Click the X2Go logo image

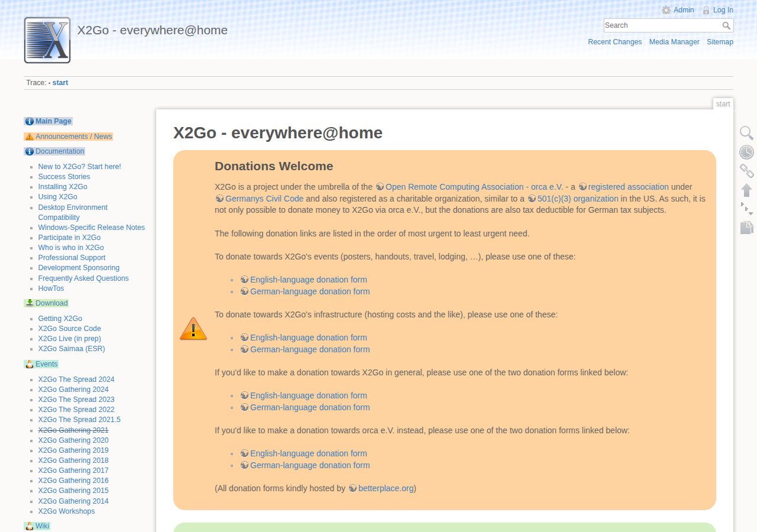47,40
